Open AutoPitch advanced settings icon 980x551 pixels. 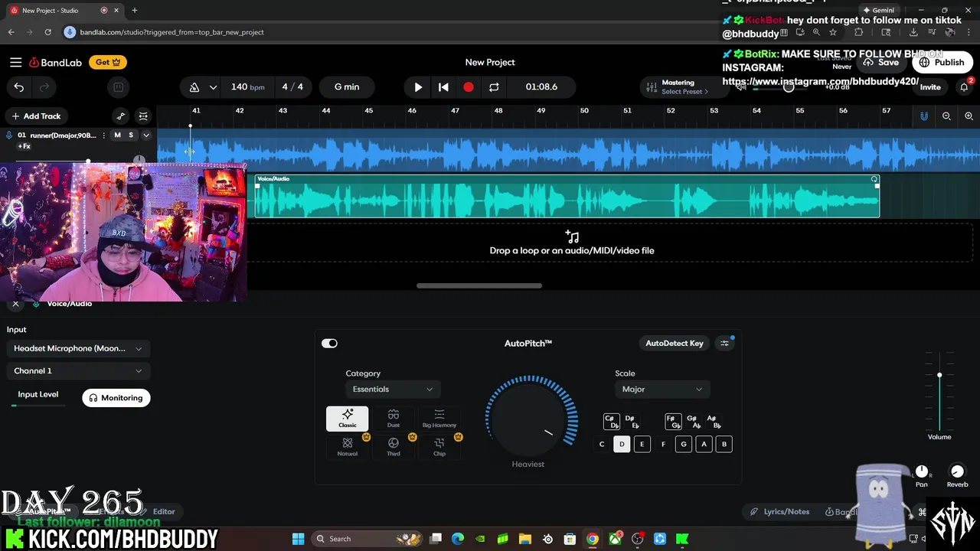coord(725,344)
